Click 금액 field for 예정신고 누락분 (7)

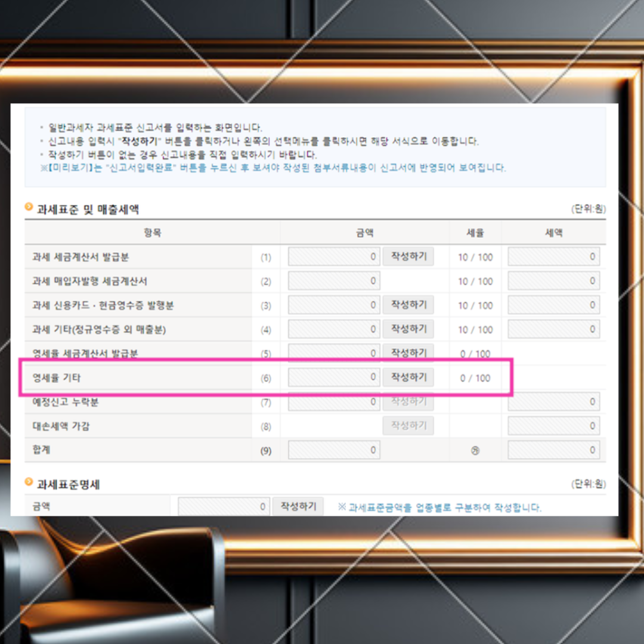pos(334,401)
